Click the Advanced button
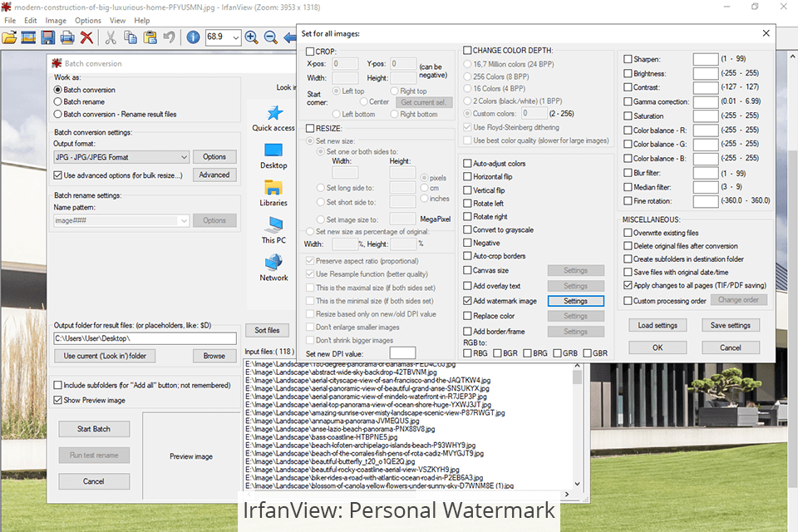This screenshot has width=798, height=532. (x=214, y=175)
